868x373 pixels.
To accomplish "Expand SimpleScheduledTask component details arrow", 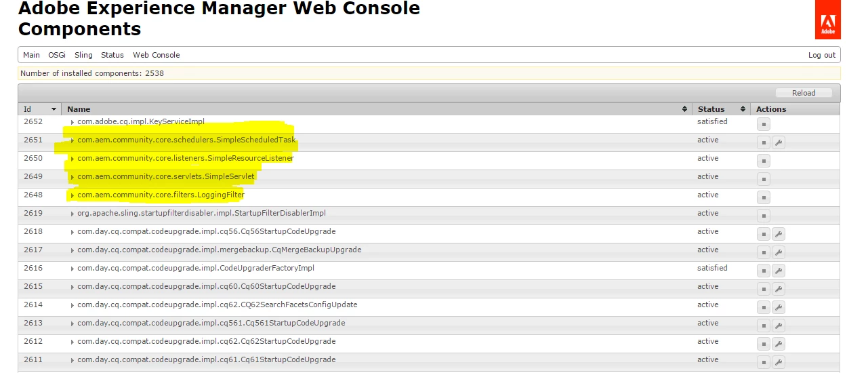I will pos(73,140).
